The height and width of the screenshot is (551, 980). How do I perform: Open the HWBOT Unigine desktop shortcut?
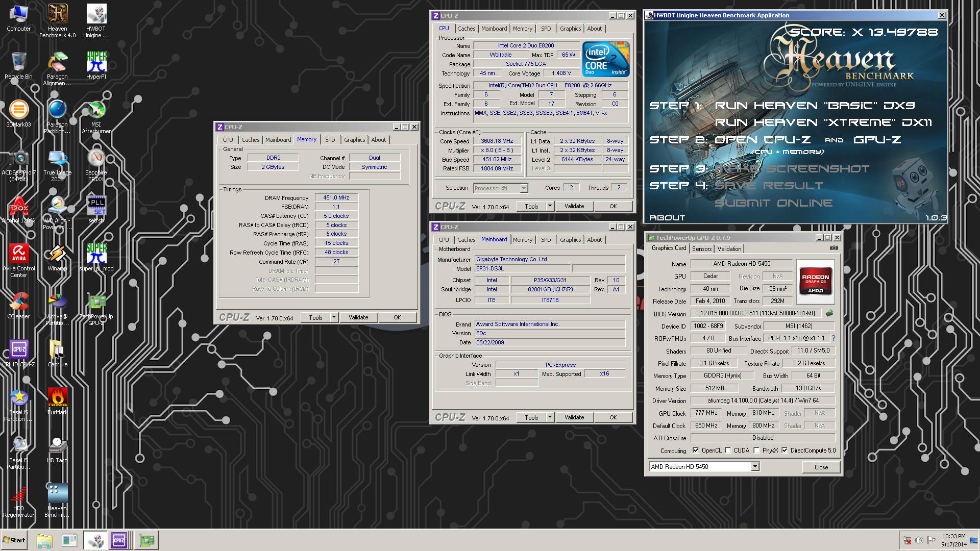point(96,21)
